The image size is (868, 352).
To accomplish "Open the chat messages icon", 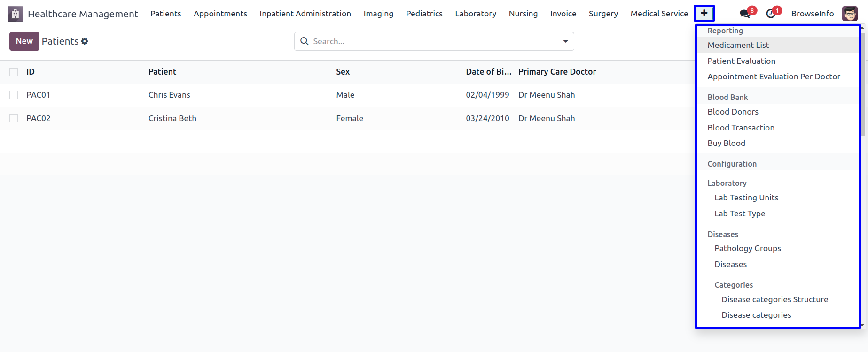I will [x=745, y=14].
